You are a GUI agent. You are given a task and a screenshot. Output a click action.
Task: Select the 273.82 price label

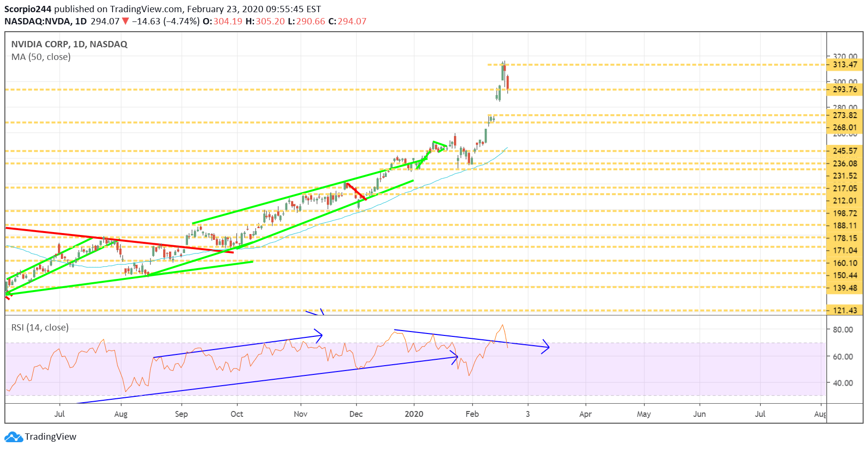pyautogui.click(x=845, y=115)
